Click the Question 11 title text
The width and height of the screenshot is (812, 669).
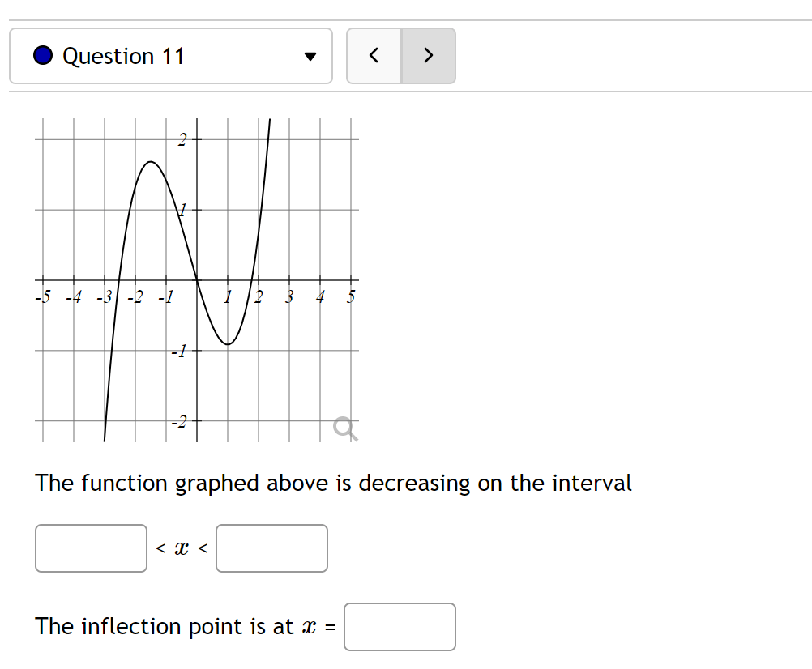123,56
